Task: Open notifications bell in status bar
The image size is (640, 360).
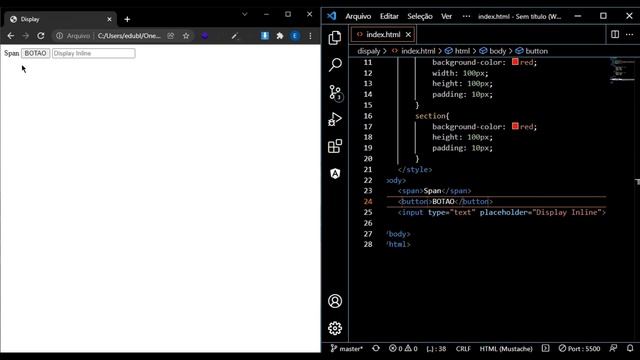Action: (630, 348)
